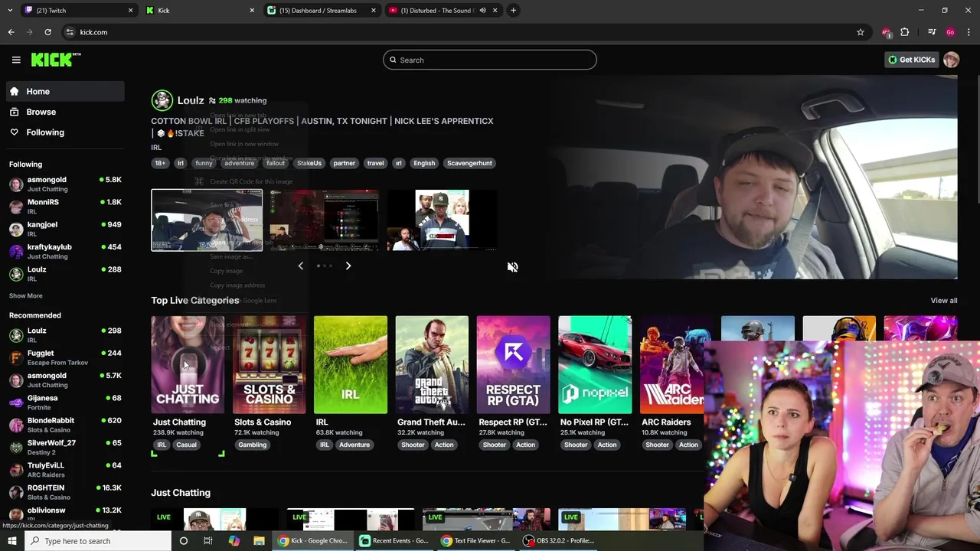Screen dimensions: 980x551
Task: Open Gijanesa in Recommended list
Action: tap(64, 403)
